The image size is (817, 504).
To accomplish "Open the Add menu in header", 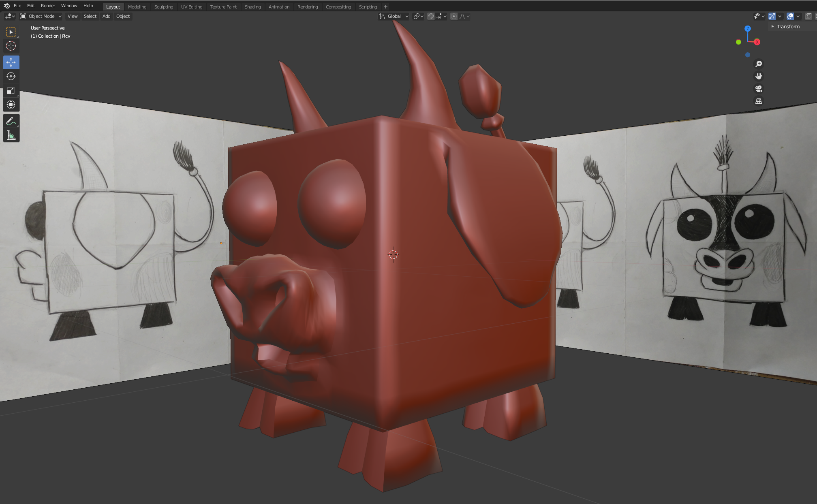I will tap(106, 16).
